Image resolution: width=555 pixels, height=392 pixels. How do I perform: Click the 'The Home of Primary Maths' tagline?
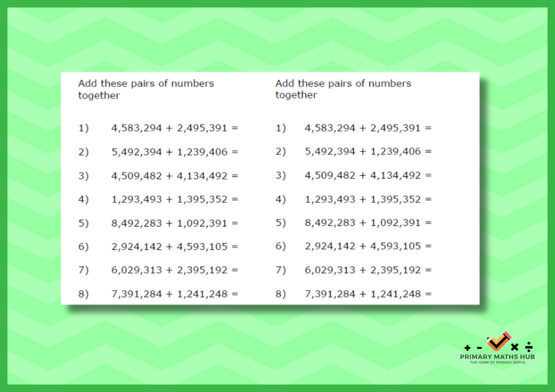pyautogui.click(x=497, y=363)
